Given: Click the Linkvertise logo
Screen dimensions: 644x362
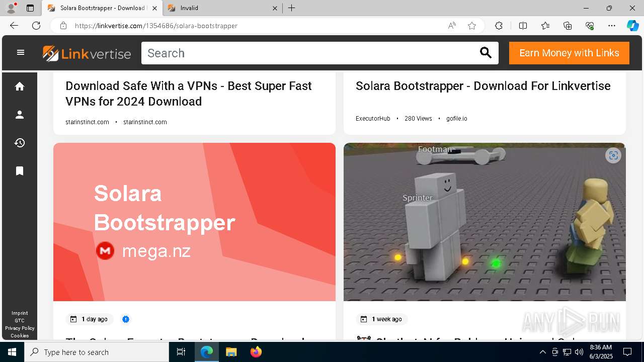Looking at the screenshot, I should click(87, 53).
